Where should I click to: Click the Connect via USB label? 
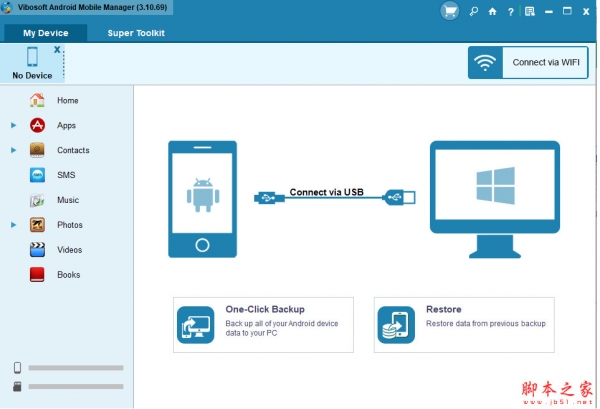coord(326,192)
